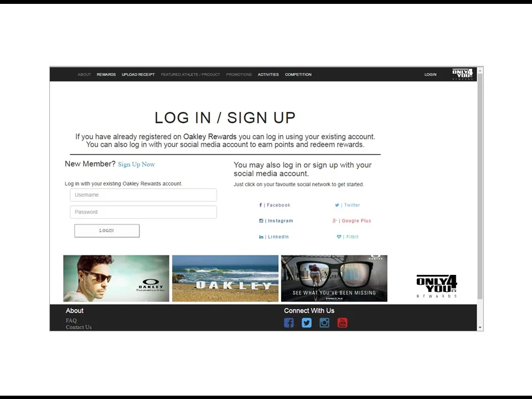Click the Login link in the nav bar
The height and width of the screenshot is (399, 532).
pos(430,74)
